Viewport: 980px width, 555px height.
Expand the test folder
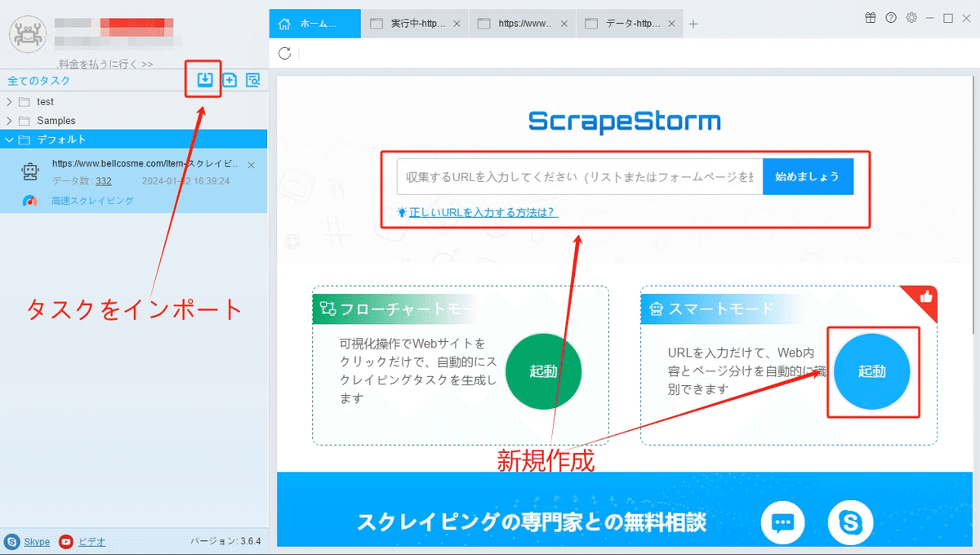(9, 102)
